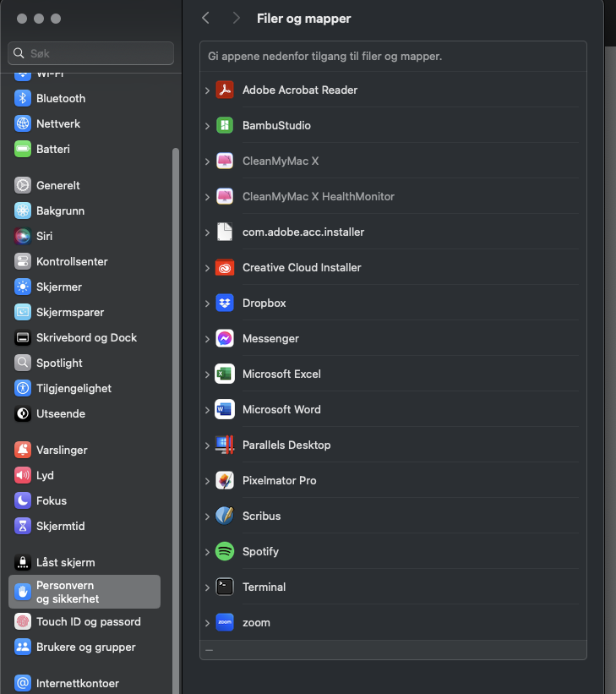The image size is (616, 694).
Task: Click the Søk search field
Action: [90, 53]
